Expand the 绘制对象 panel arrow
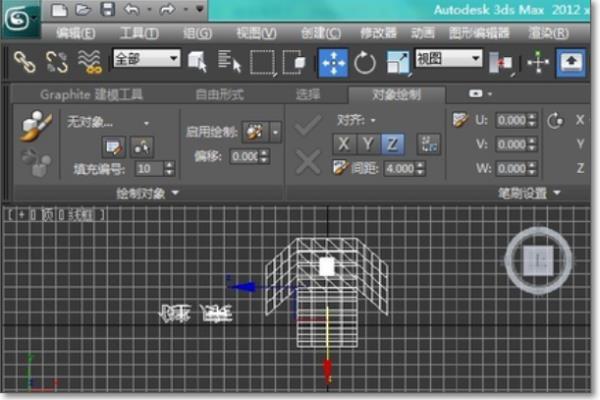Image resolution: width=600 pixels, height=400 pixels. 175,193
